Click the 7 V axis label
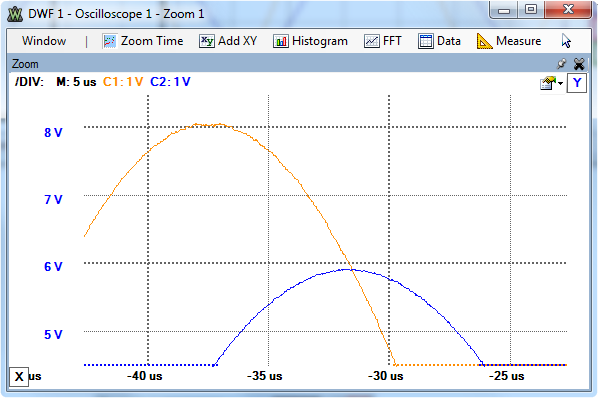 53,200
